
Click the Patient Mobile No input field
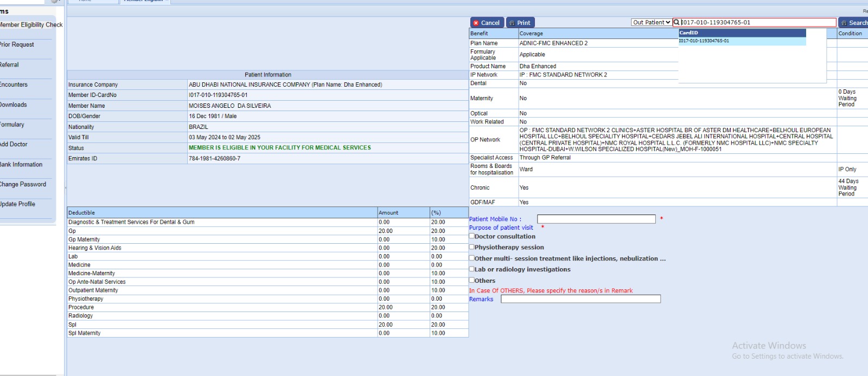click(x=596, y=219)
